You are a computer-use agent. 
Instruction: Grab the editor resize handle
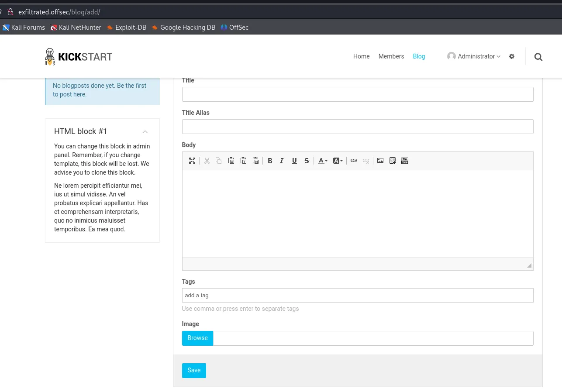529,265
